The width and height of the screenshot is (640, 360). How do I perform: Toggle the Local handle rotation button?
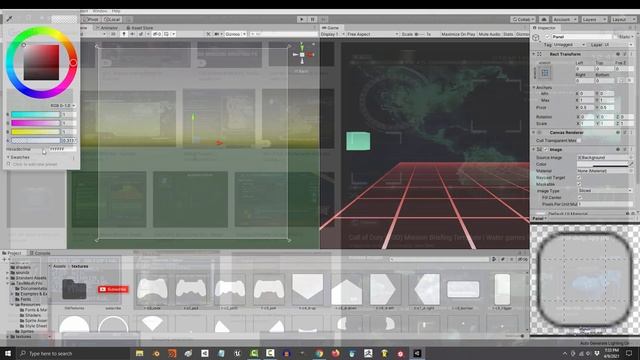point(111,19)
